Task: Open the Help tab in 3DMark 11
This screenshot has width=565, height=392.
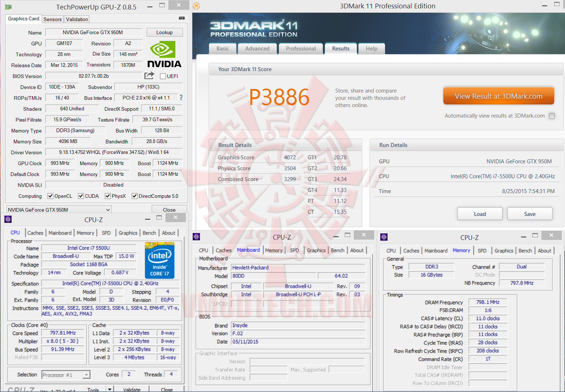Action: click(x=372, y=49)
